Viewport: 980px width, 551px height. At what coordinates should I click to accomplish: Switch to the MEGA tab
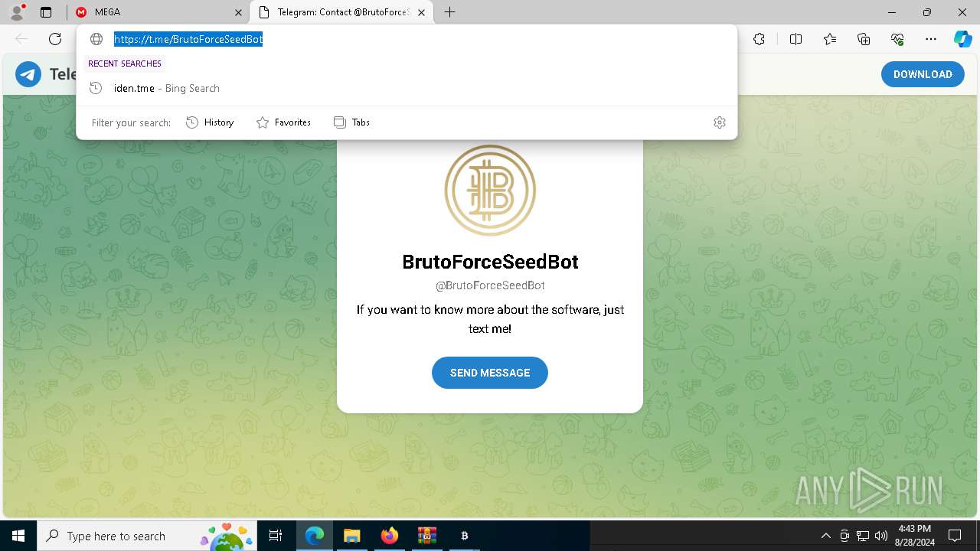158,12
